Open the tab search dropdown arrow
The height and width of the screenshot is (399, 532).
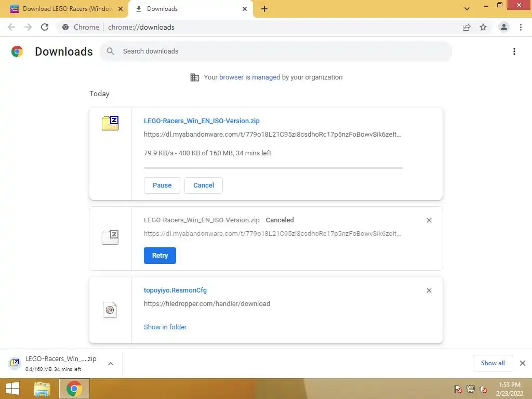467,9
